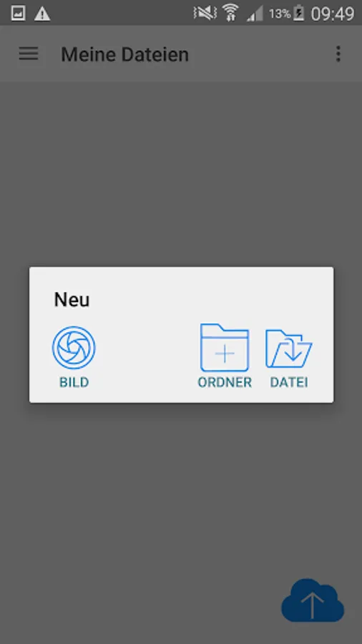Tap the 13% battery percentage text
Viewport: 362px width, 644px height.
pyautogui.click(x=280, y=14)
